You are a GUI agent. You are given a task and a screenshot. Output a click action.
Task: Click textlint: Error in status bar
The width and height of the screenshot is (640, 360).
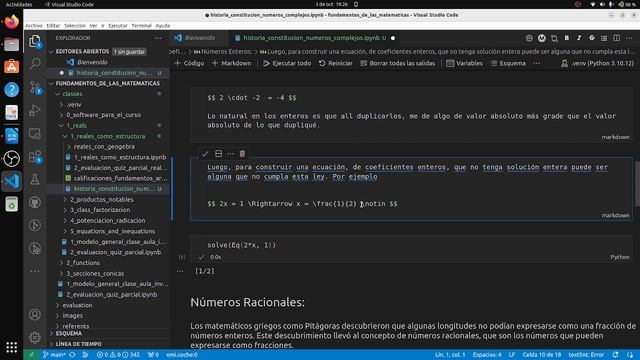[586, 355]
